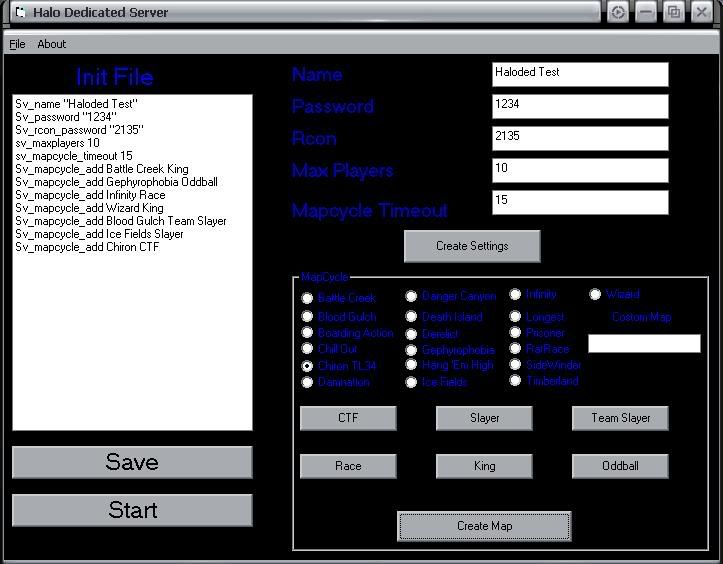This screenshot has width=723, height=564.
Task: Focus the Password field showing 1234
Action: pos(580,107)
